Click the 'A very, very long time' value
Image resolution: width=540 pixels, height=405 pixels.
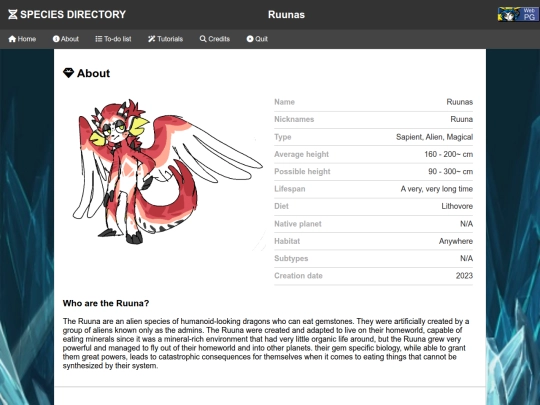click(437, 189)
